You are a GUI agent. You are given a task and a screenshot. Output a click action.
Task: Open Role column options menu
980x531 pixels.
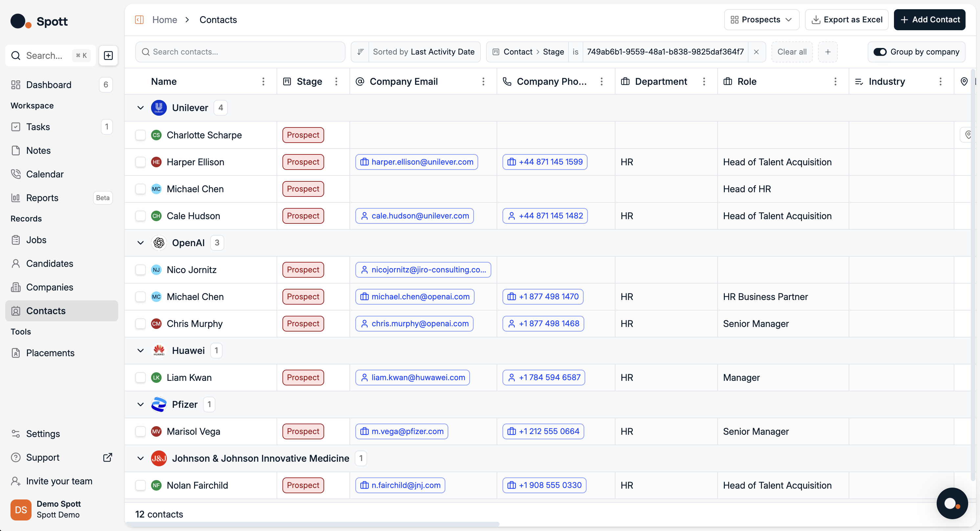tap(835, 81)
